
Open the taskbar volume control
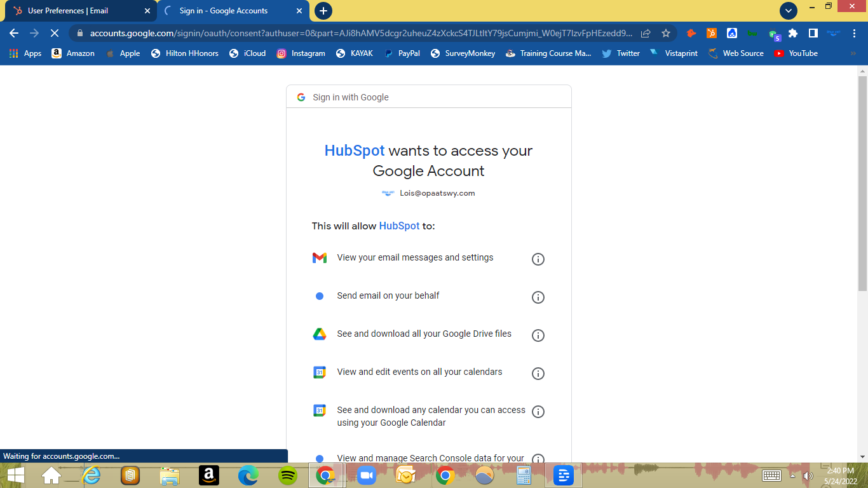[808, 475]
